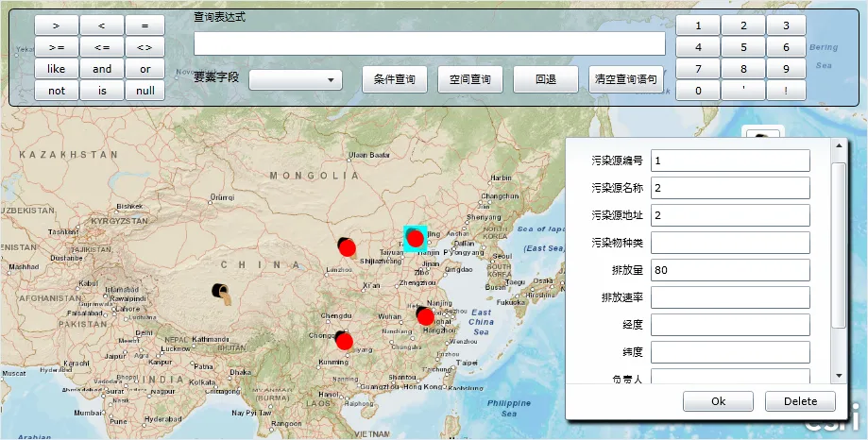Screen dimensions: 868x440
Task: Clear the query with 清空查询语句
Action: point(625,80)
